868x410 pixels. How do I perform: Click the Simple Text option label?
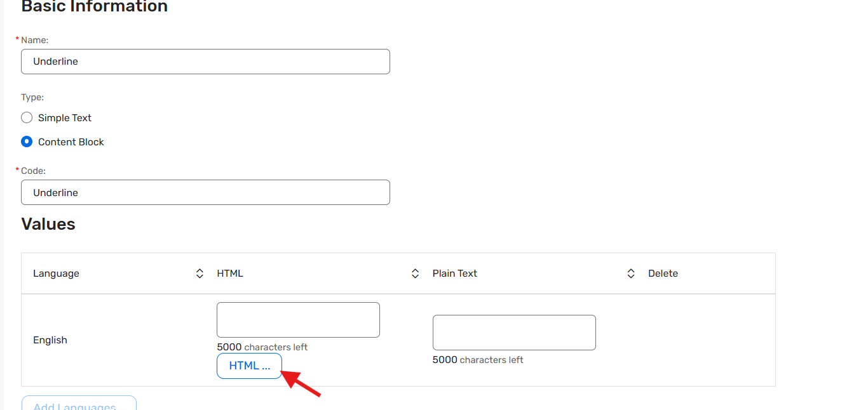[x=65, y=118]
